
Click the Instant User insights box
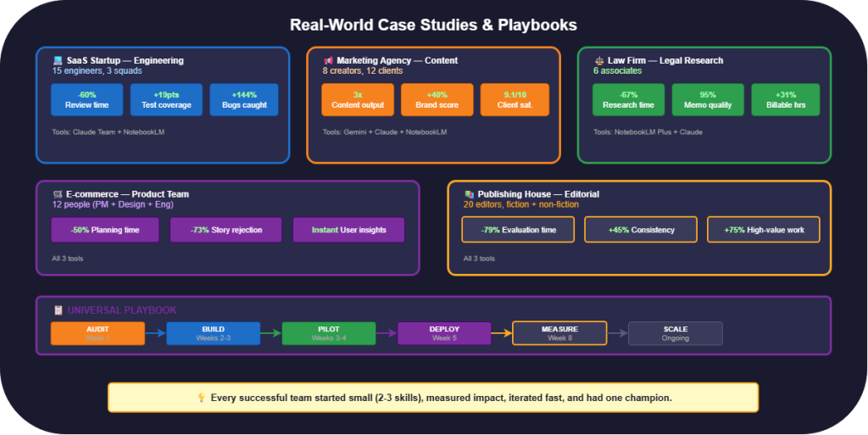[348, 230]
